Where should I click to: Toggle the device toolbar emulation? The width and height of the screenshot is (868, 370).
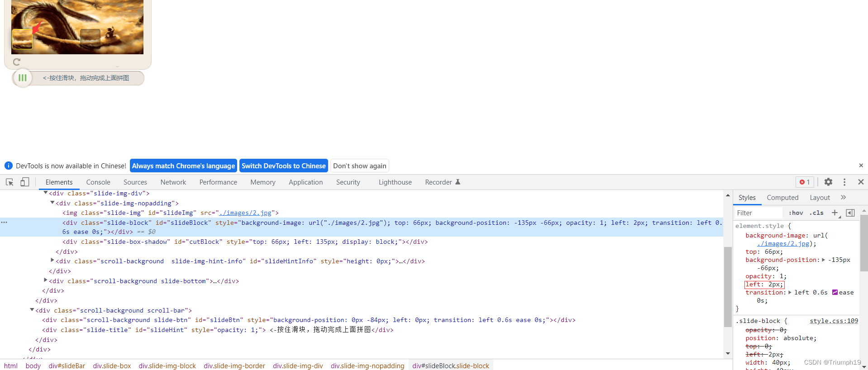pyautogui.click(x=25, y=182)
